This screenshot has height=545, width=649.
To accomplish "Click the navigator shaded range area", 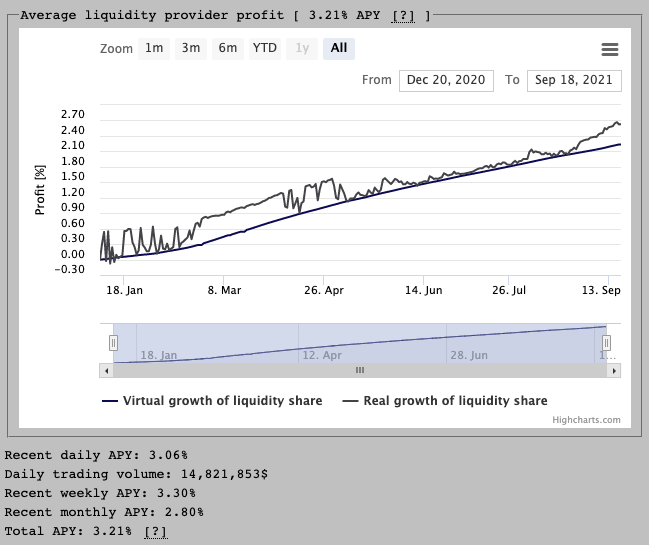I will click(360, 343).
